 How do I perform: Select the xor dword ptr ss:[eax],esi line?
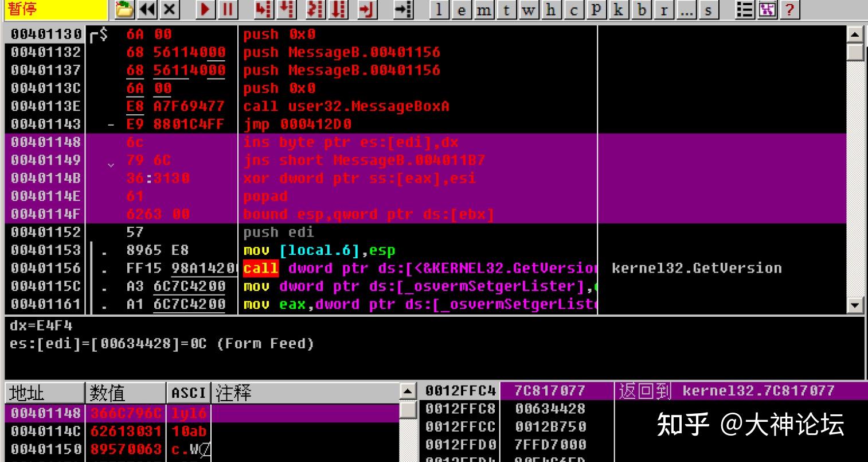coord(359,178)
